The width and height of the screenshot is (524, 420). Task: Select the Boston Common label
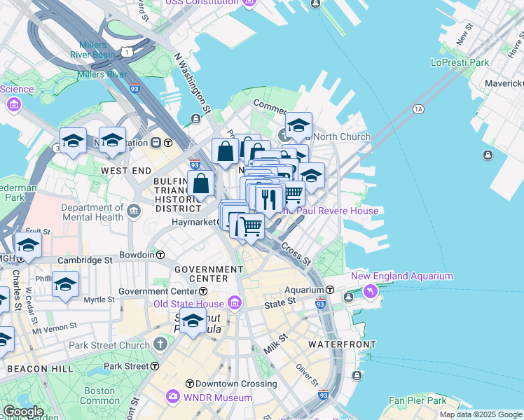99,395
